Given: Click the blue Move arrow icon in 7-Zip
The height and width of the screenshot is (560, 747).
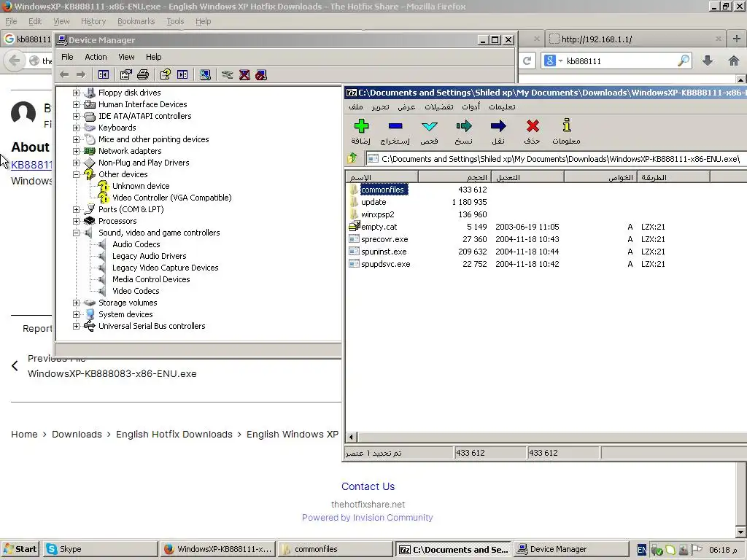Looking at the screenshot, I should pyautogui.click(x=498, y=126).
